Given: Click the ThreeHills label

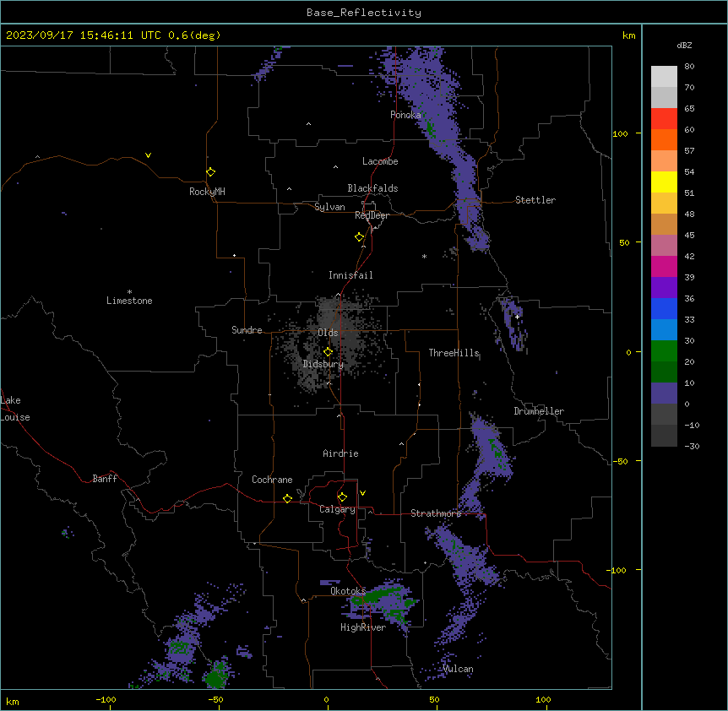Looking at the screenshot, I should [454, 353].
